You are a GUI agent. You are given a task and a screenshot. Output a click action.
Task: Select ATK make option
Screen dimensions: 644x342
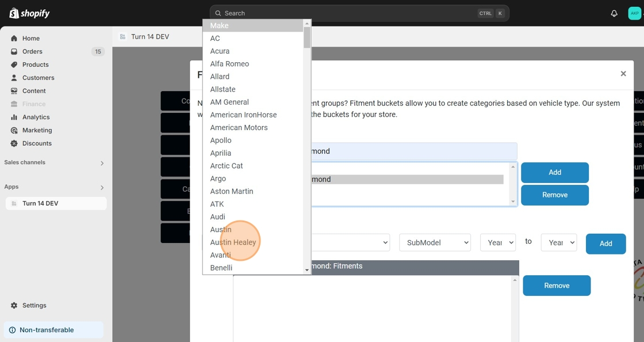point(252,204)
